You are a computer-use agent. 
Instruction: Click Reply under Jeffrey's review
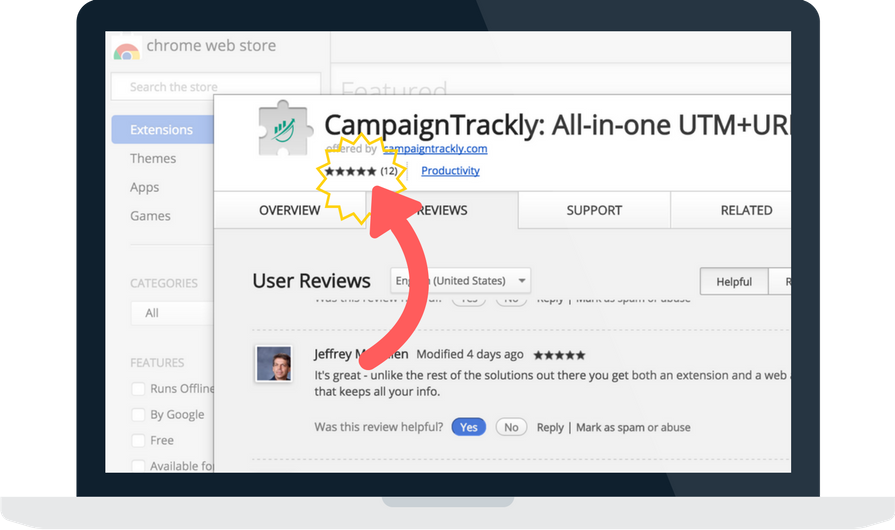point(550,427)
